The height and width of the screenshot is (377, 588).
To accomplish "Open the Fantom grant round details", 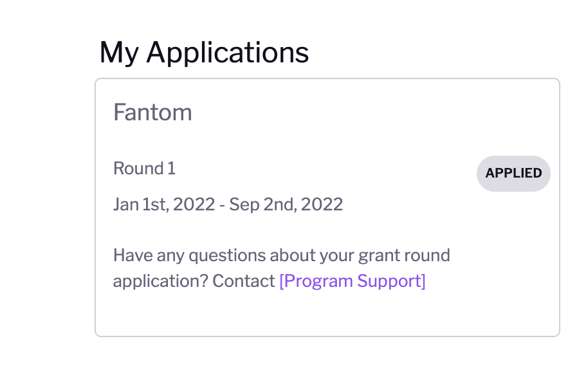I will pos(152,112).
